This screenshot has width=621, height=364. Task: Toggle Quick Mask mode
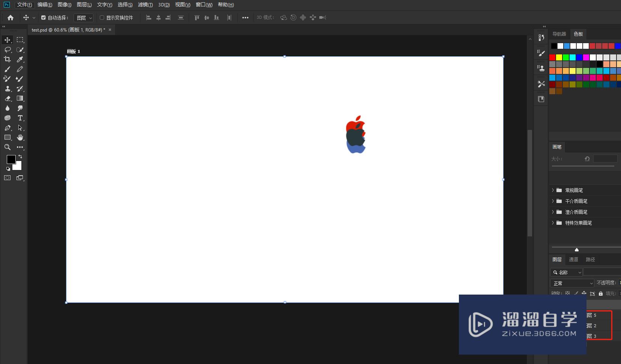8,178
